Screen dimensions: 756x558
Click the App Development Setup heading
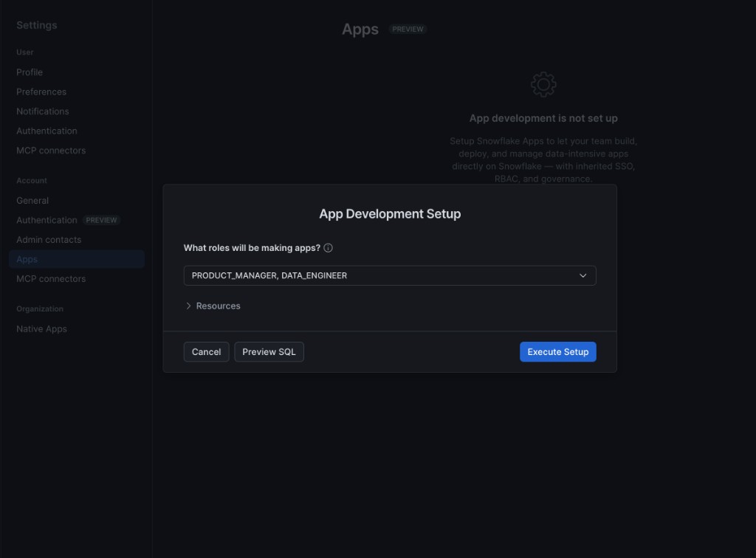coord(390,213)
